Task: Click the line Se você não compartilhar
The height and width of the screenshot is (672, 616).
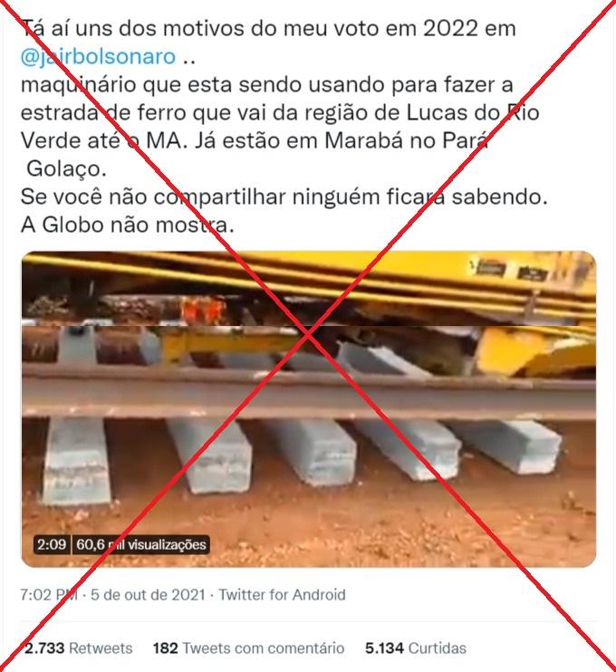Action: point(284,197)
